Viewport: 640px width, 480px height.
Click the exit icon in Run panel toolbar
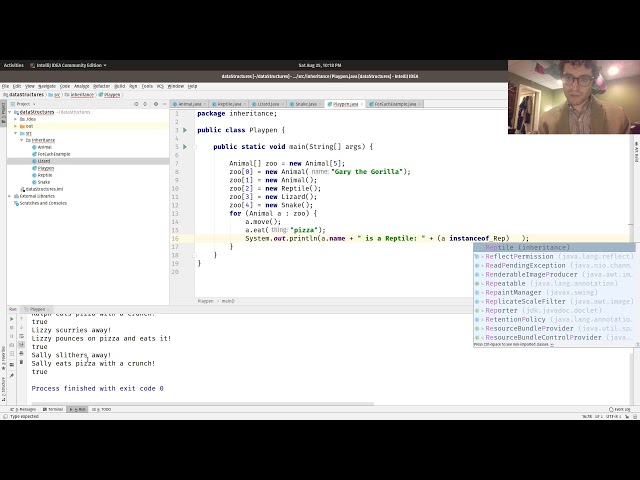click(x=11, y=353)
